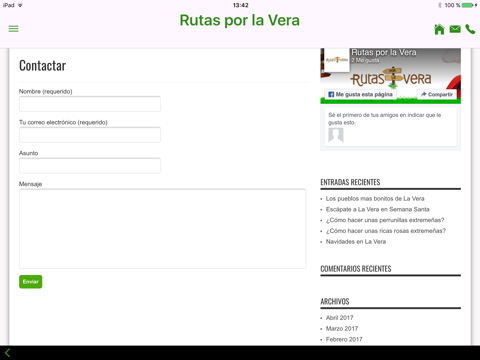
Task: Open post about ricas rosas extremeñas
Action: pyautogui.click(x=386, y=231)
